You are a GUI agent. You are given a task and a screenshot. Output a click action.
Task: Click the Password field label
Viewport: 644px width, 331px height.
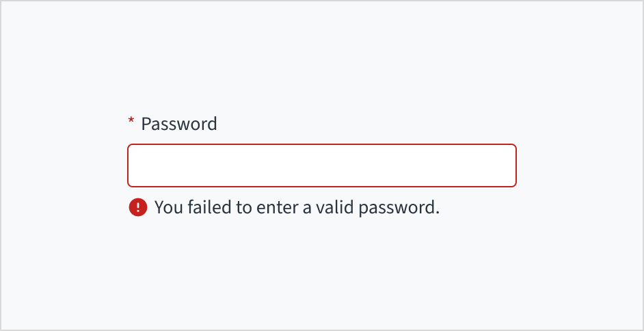coord(178,124)
